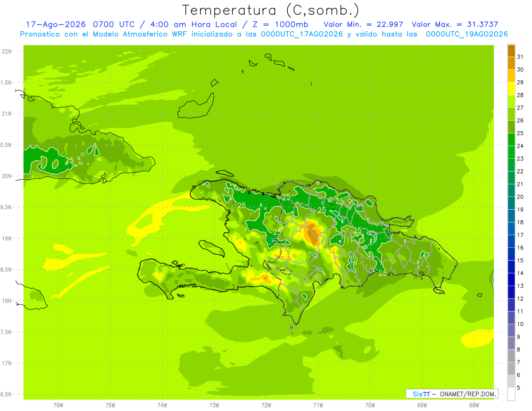532x411 pixels.
Task: Click the color scale label '14'
Action: coord(520,273)
